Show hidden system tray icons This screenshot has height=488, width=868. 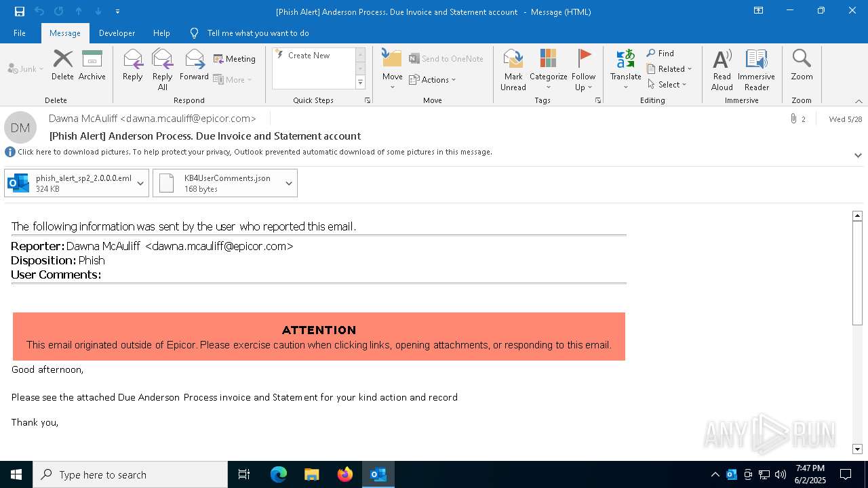pyautogui.click(x=715, y=474)
